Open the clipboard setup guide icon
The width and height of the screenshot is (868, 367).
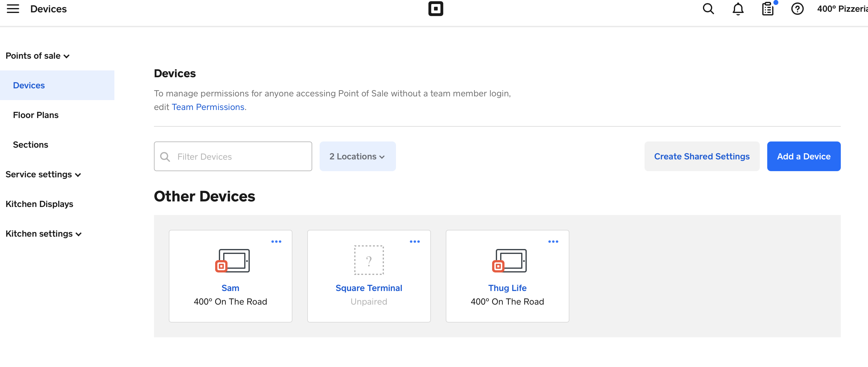(x=767, y=9)
